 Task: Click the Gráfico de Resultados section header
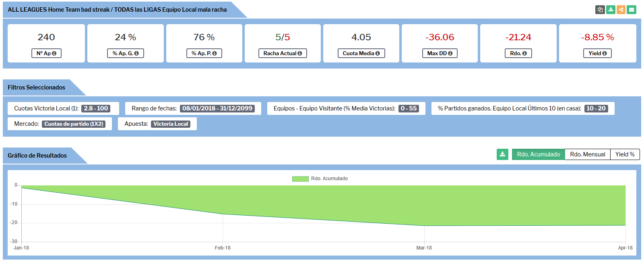(37, 156)
